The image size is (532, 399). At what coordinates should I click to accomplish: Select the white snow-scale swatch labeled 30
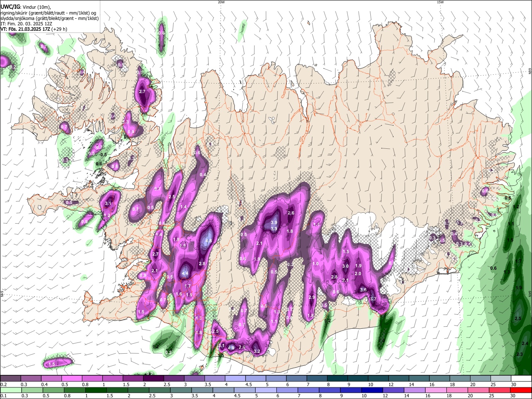tap(521, 379)
